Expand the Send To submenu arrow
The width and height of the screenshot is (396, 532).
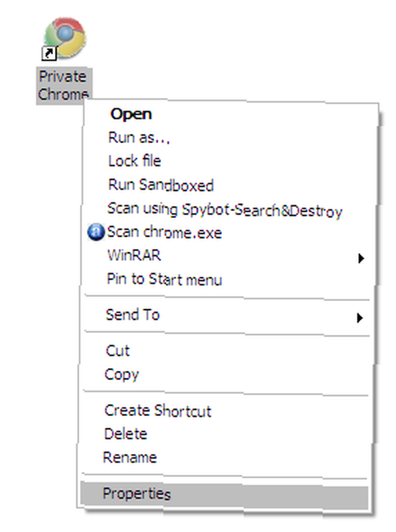360,318
